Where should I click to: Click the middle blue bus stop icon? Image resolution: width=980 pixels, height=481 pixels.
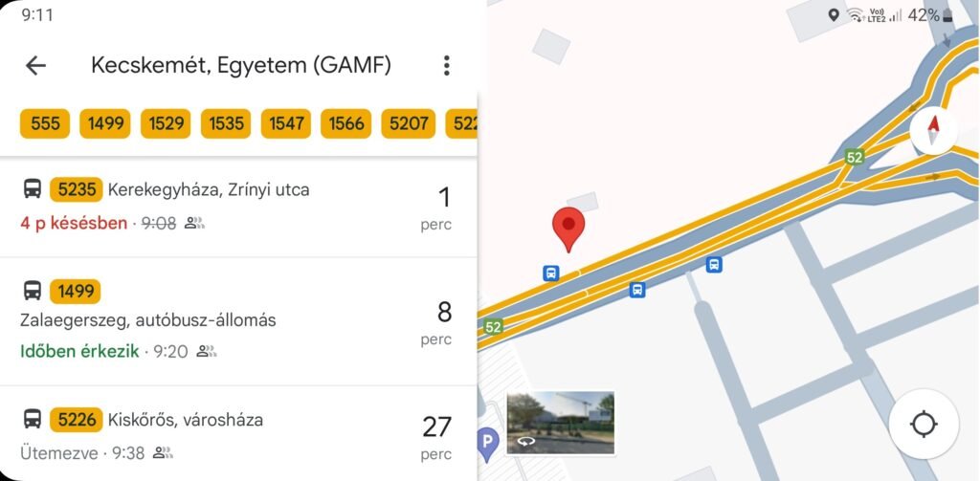pos(636,290)
